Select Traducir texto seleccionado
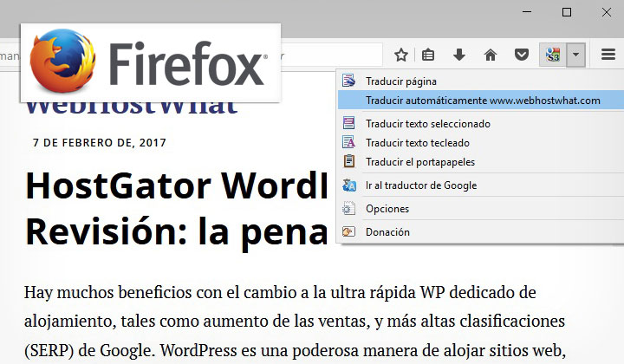Image resolution: width=624 pixels, height=364 pixels. (481, 124)
